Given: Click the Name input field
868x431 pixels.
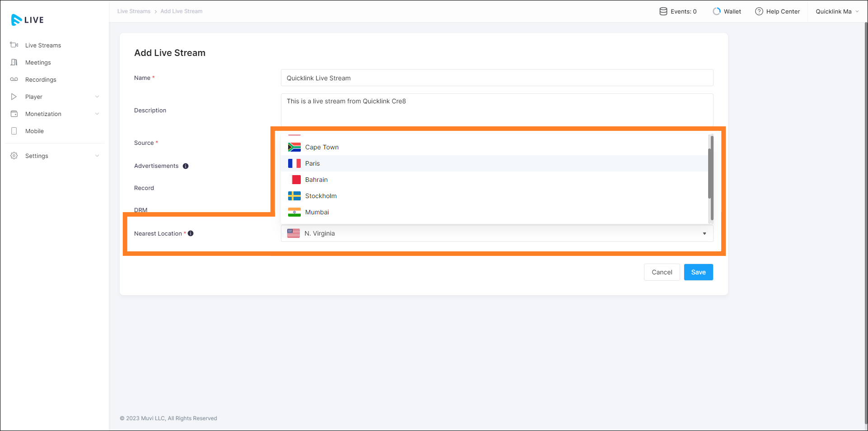Looking at the screenshot, I should click(x=497, y=78).
